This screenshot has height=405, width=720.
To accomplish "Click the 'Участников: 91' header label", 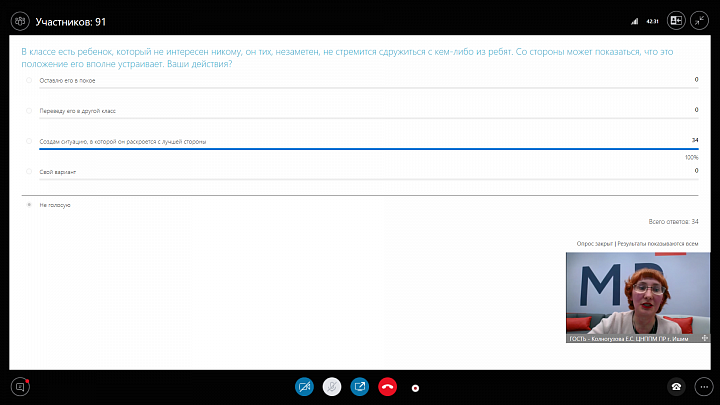I will 71,19.
